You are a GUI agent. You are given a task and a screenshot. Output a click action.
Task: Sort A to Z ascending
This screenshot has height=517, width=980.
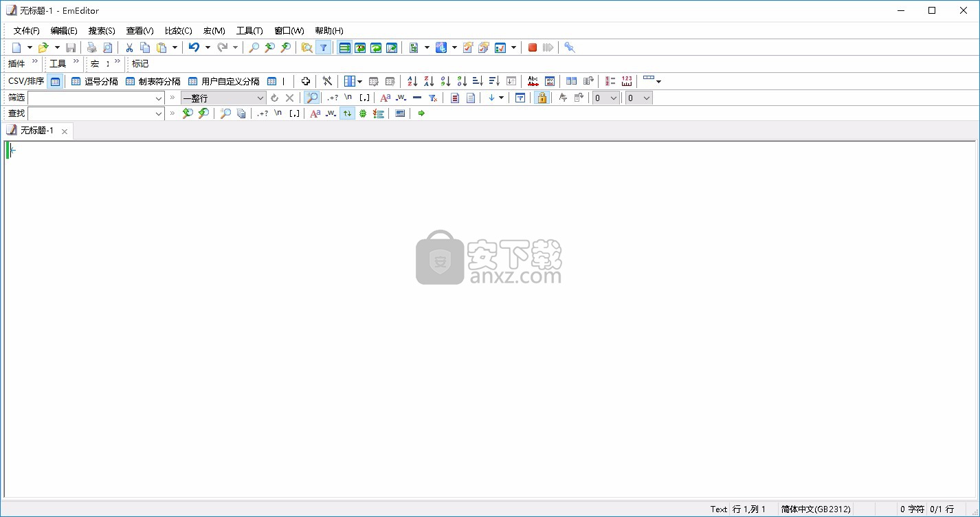[412, 81]
